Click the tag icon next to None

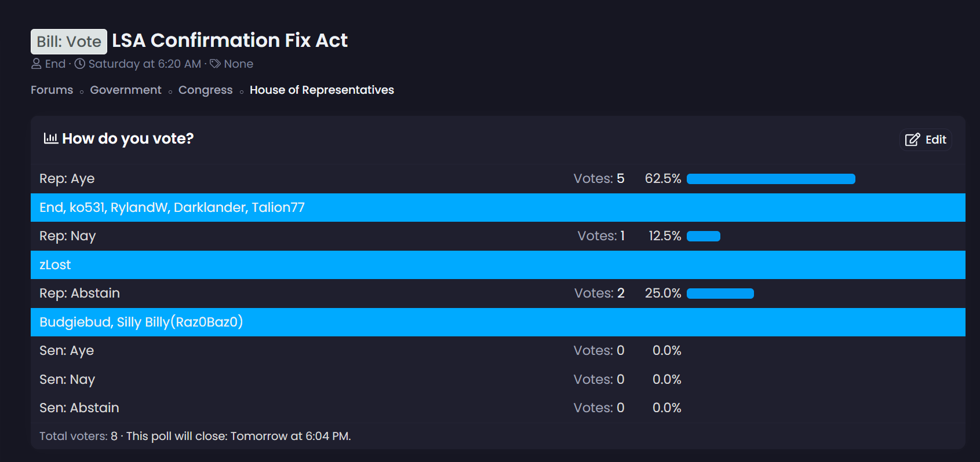[x=215, y=64]
